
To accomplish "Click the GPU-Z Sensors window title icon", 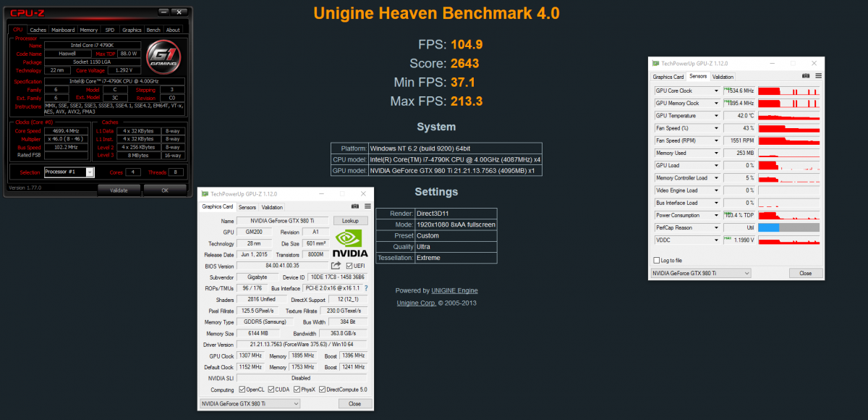I will pyautogui.click(x=656, y=64).
